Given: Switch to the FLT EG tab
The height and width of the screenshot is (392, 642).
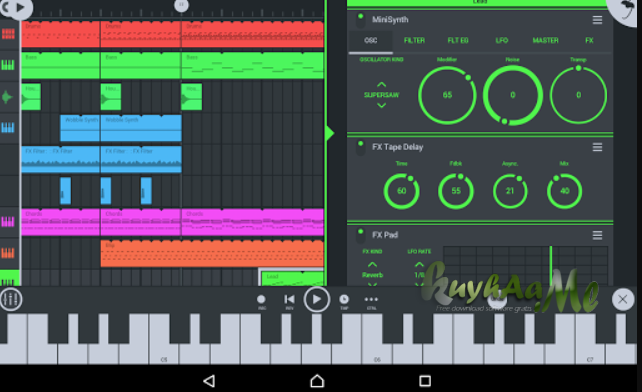Looking at the screenshot, I should tap(458, 40).
